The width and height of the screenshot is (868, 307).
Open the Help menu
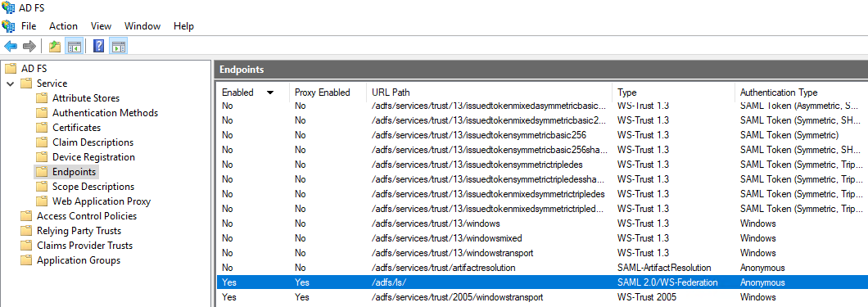point(183,26)
